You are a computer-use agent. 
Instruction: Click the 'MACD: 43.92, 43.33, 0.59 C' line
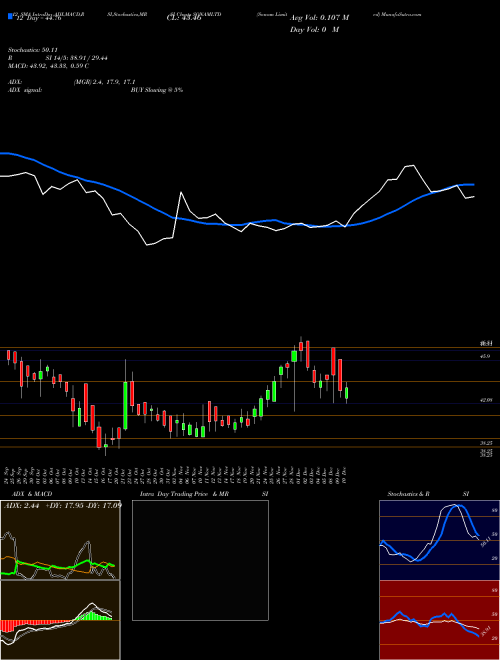coord(48,66)
